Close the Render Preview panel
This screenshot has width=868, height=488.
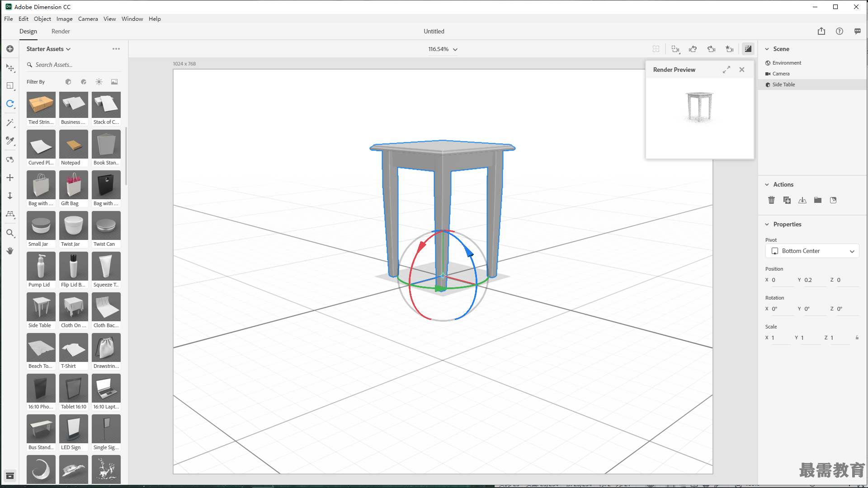point(742,70)
